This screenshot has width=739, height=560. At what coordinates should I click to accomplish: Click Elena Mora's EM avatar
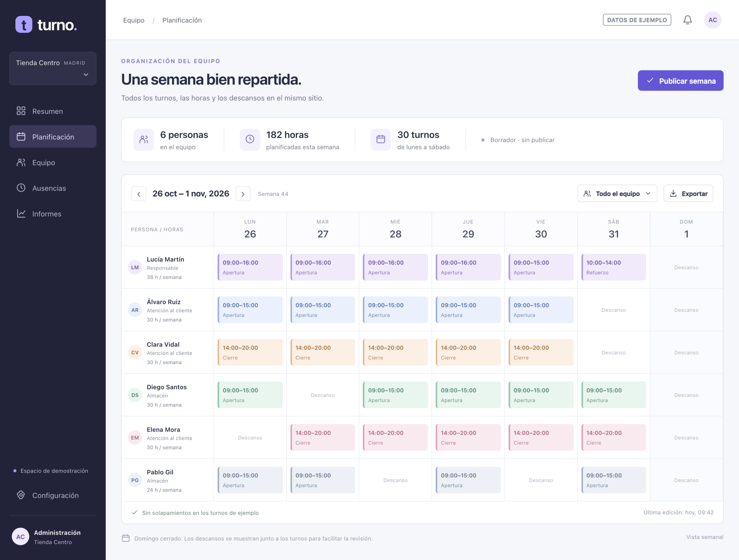coord(135,438)
